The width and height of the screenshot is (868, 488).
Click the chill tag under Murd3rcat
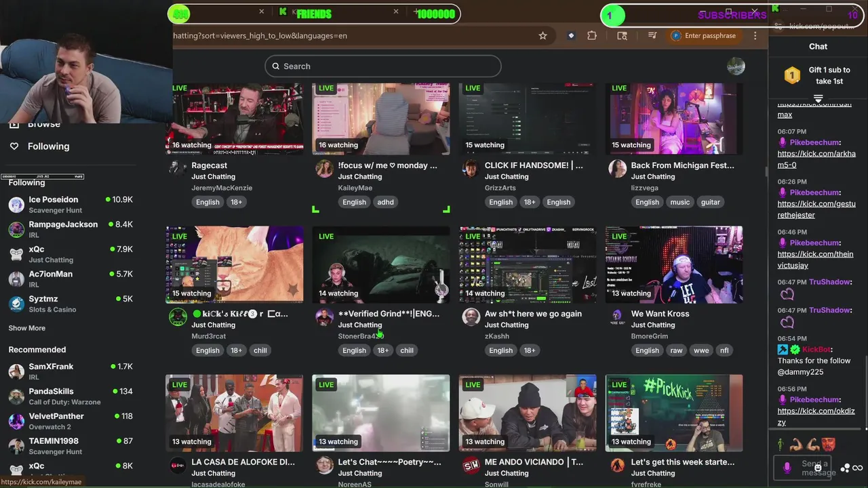260,350
